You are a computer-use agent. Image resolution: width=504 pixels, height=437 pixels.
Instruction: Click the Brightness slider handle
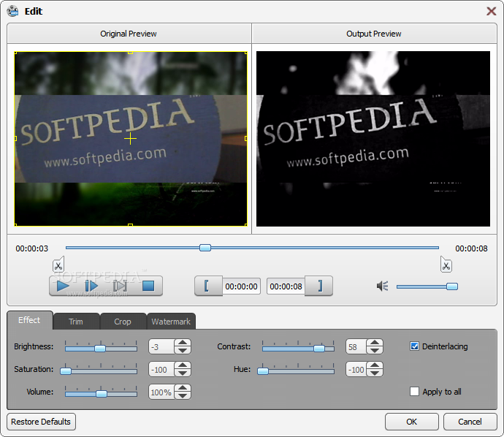(x=100, y=349)
